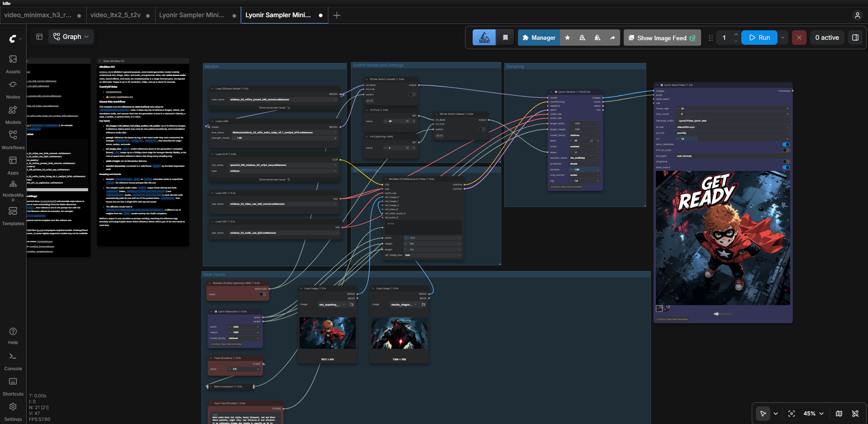Select the red_superboy image thumbnail
This screenshot has width=868, height=424.
coord(327,333)
